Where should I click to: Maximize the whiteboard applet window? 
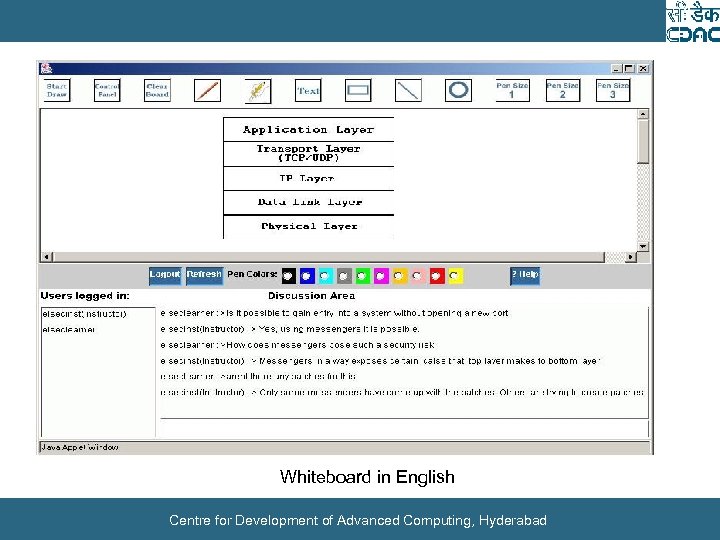point(629,68)
